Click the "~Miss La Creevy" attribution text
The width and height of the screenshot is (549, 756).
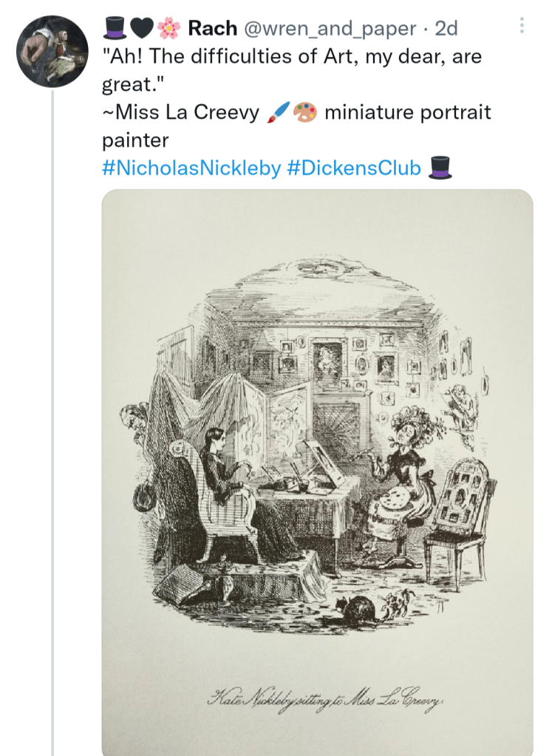[181, 113]
